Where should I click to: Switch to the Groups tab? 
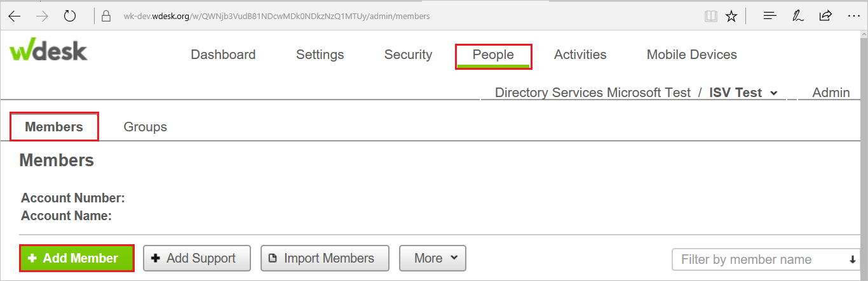pos(145,127)
